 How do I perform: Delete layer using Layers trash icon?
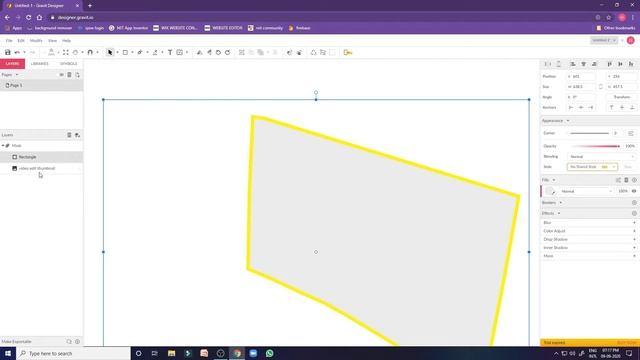69,135
